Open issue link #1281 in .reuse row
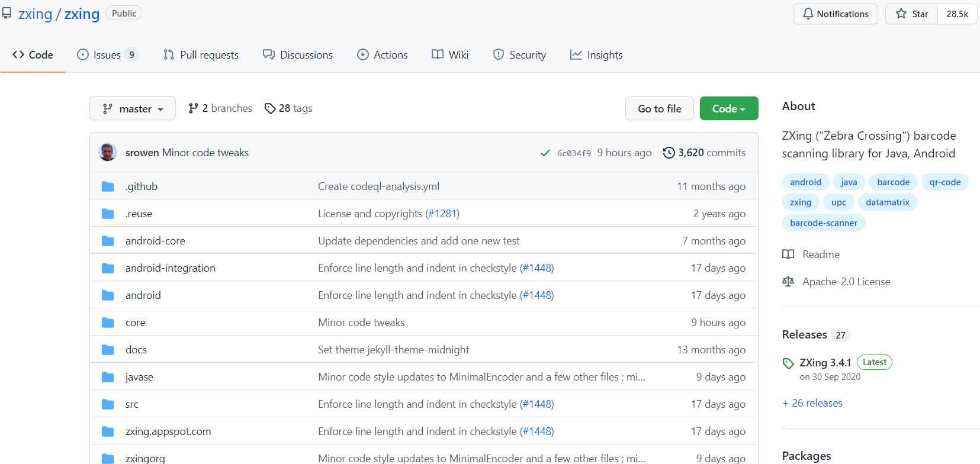Viewport: 980px width, 464px height. tap(442, 214)
